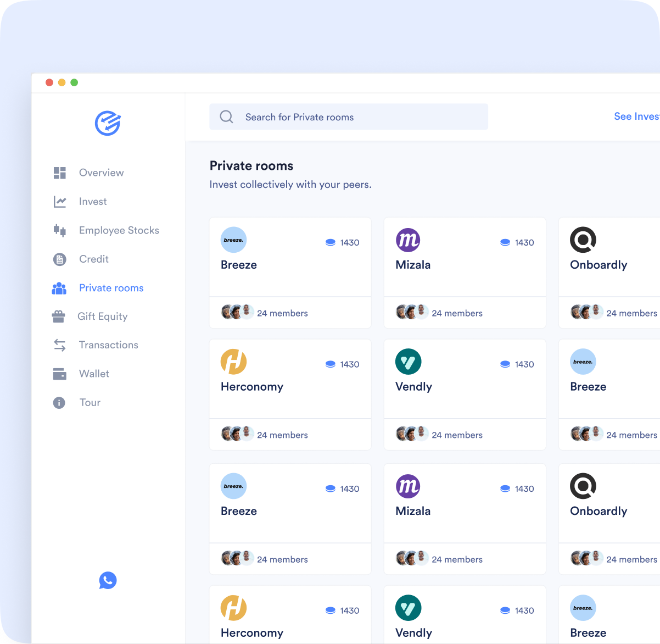Click "24 members" on the top-row Mizala card
Viewport: 660px width, 644px height.
click(x=457, y=313)
